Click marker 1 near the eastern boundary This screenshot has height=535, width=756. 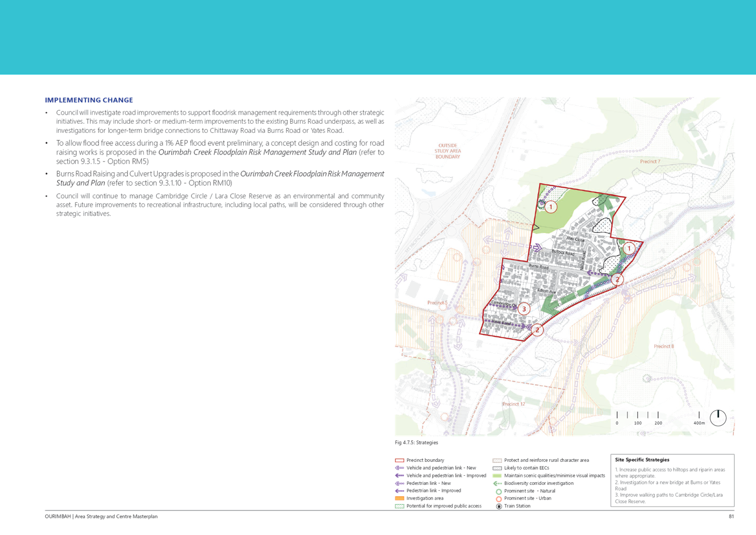pos(628,249)
